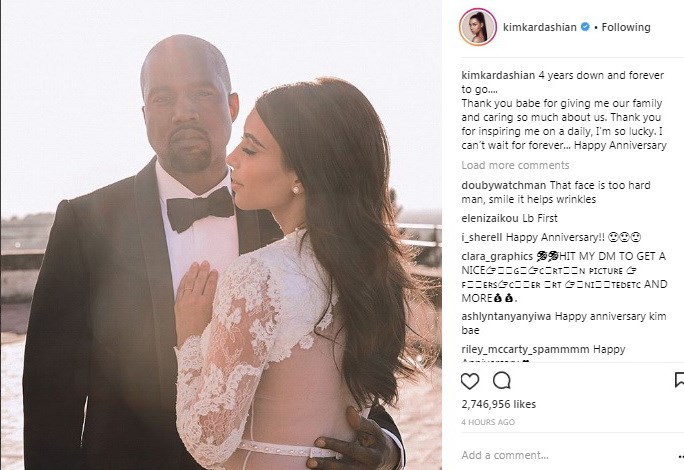Expand Load more comments
This screenshot has width=684, height=470.
tap(515, 165)
